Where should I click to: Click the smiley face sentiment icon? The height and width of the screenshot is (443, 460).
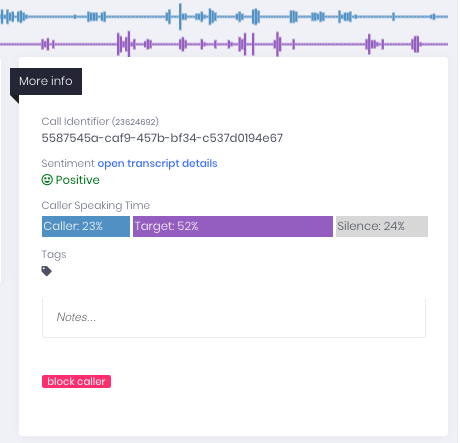(47, 180)
